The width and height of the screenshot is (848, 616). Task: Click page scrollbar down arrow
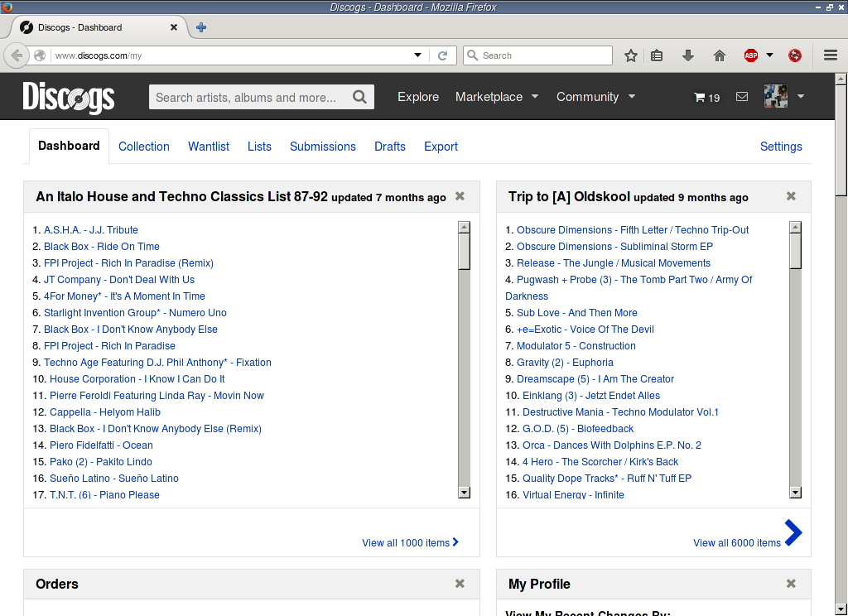841,609
